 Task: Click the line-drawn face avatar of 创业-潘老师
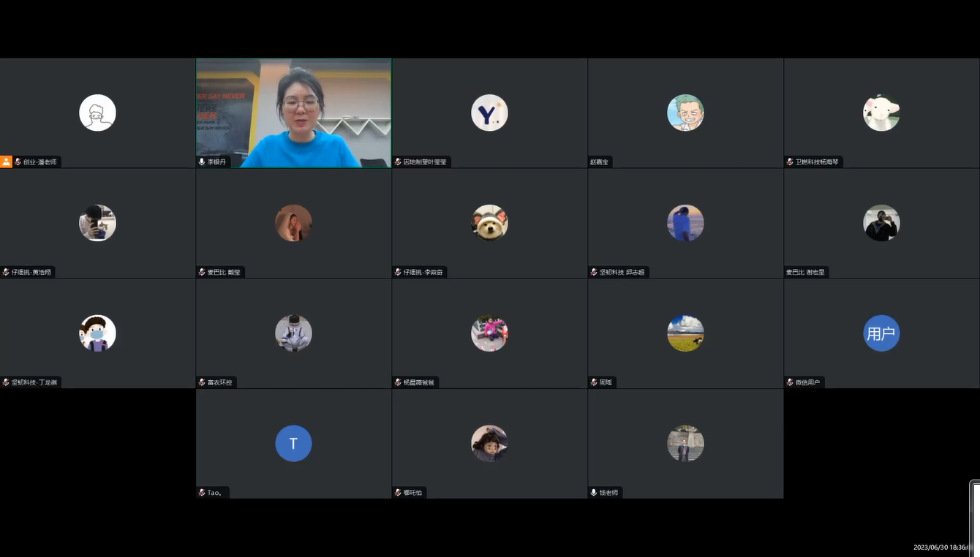(x=97, y=113)
